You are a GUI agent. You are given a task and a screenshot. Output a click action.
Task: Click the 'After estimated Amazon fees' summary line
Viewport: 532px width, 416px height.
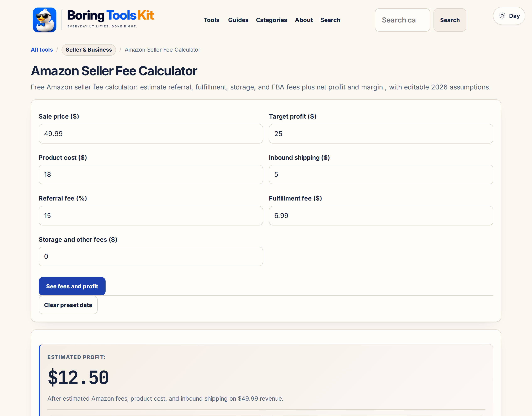[x=165, y=399]
